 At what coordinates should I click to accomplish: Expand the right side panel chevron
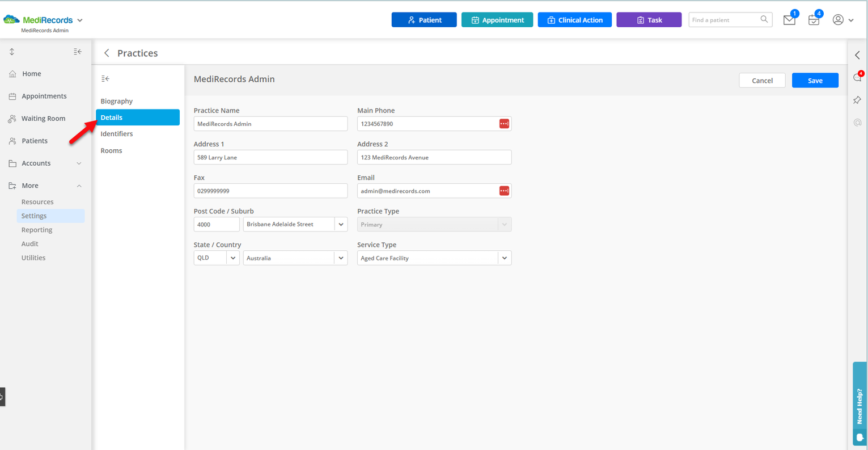tap(857, 55)
